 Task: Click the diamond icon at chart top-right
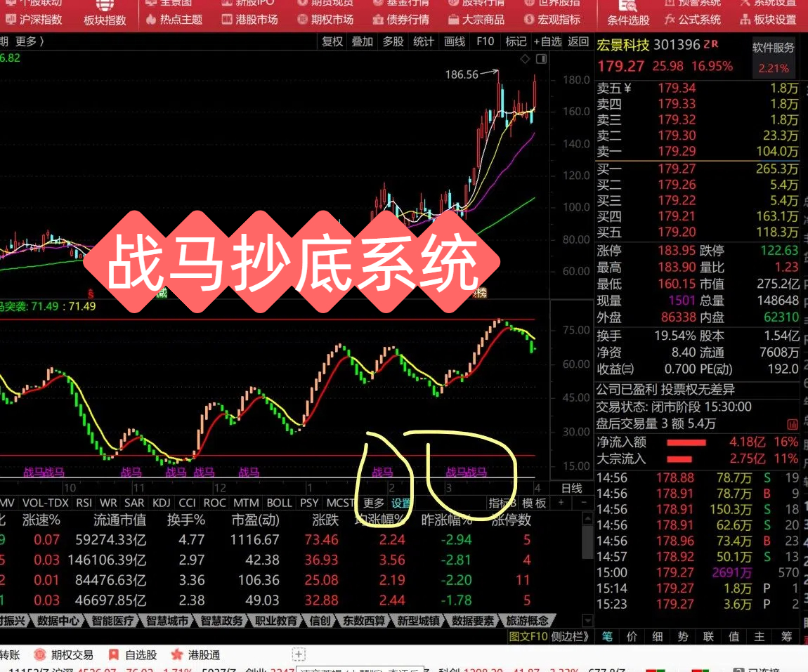(525, 59)
